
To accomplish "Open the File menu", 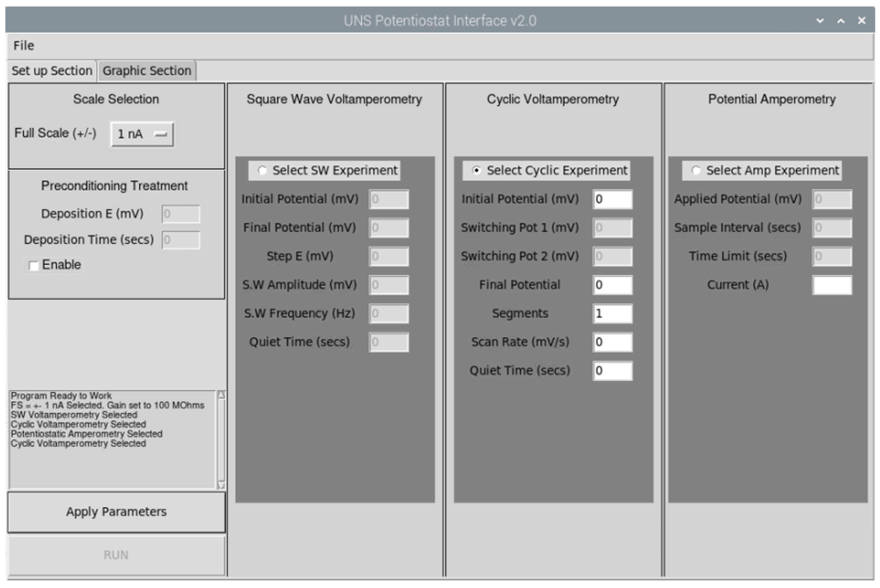I will (24, 45).
